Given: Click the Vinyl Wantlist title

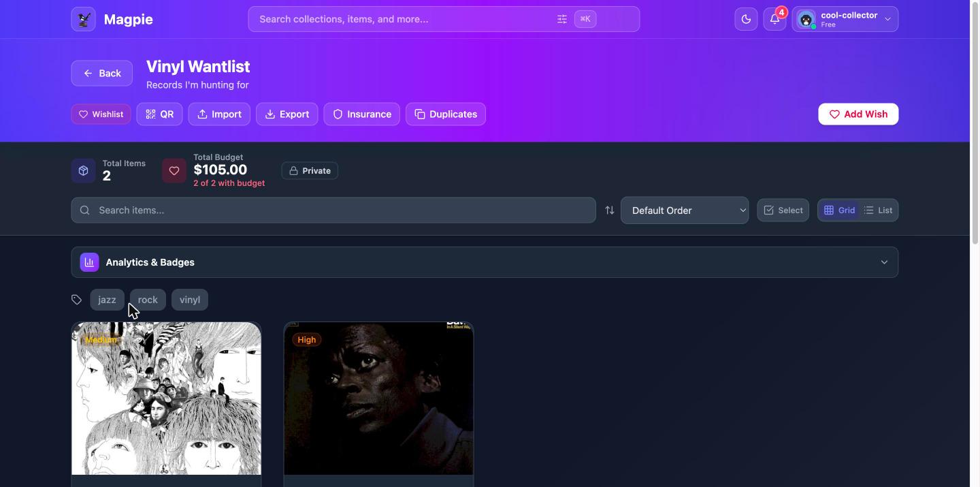Looking at the screenshot, I should click(x=198, y=67).
